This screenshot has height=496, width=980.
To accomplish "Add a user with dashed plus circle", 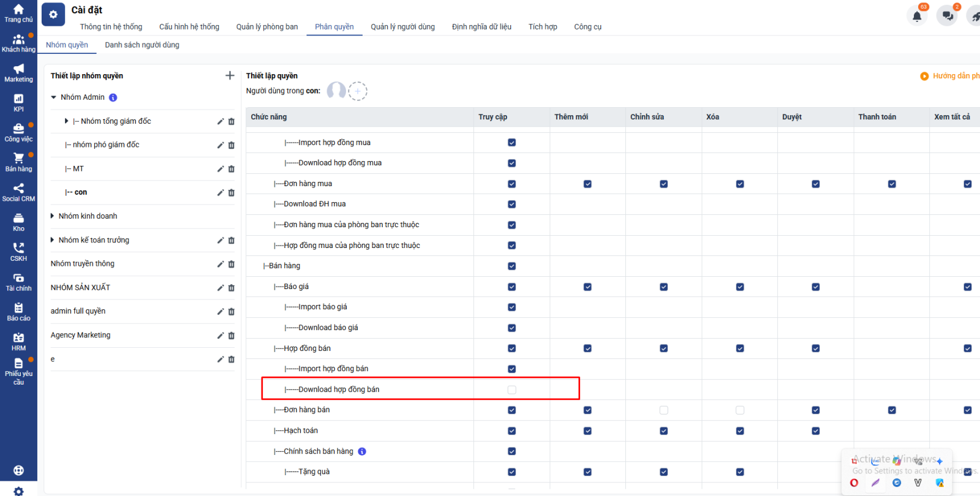I will tap(358, 91).
